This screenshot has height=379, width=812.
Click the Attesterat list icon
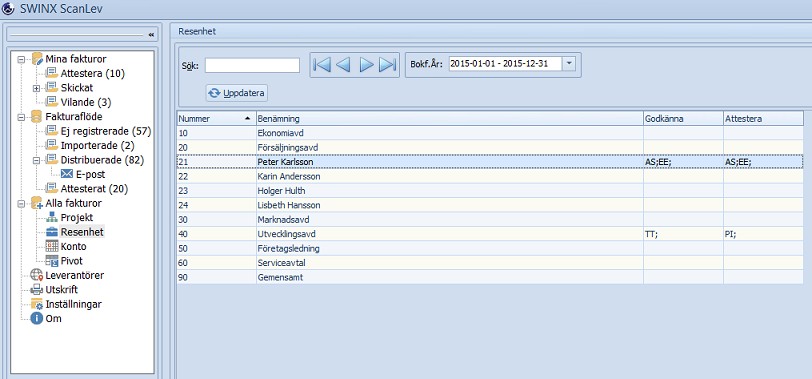pyautogui.click(x=52, y=188)
